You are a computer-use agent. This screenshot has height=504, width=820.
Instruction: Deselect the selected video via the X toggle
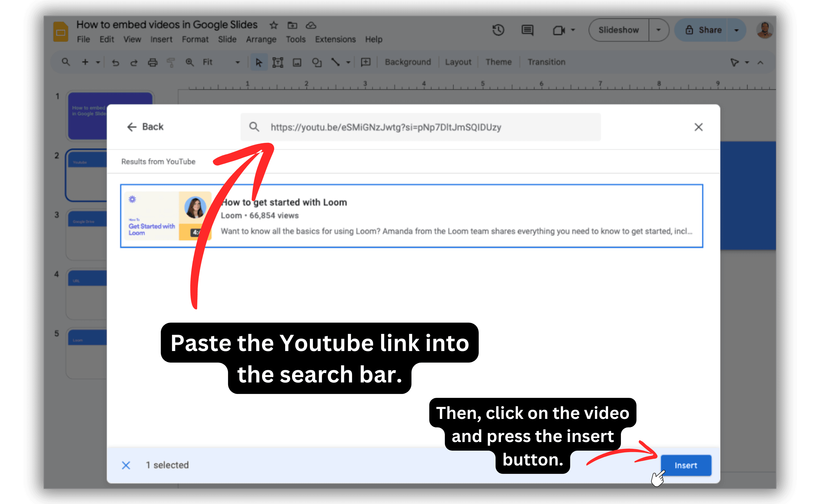pos(126,465)
